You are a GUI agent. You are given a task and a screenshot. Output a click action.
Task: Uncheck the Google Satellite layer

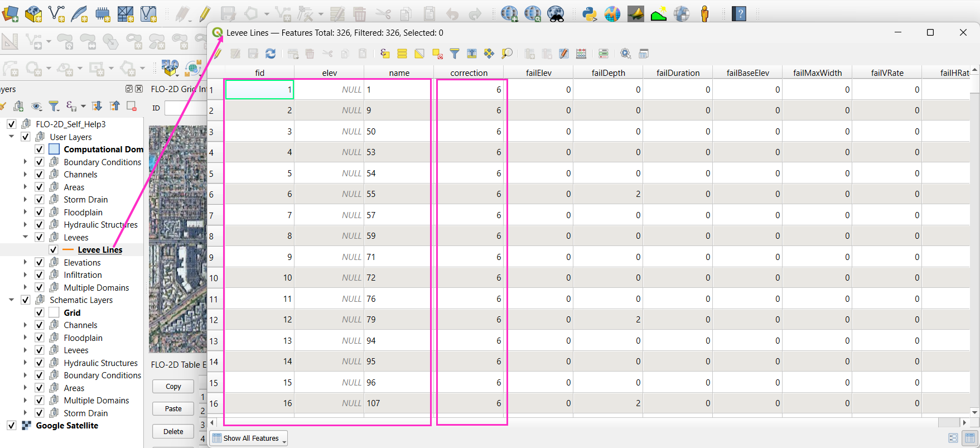click(x=12, y=426)
